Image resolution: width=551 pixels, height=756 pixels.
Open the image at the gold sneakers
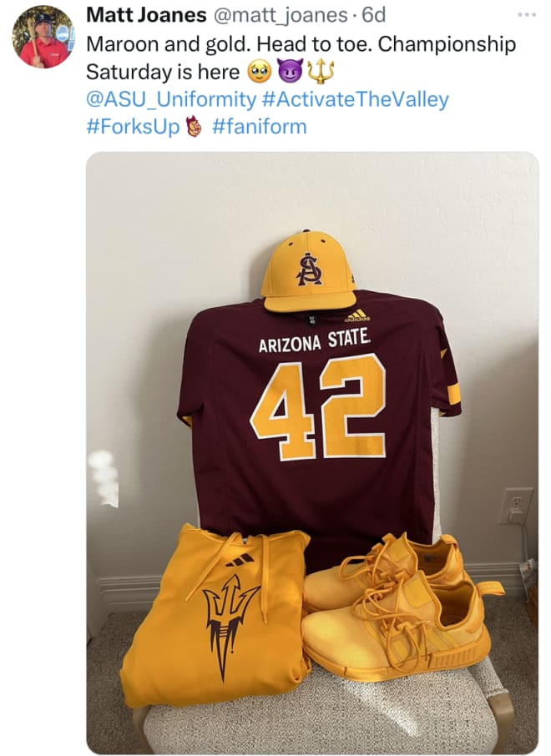pyautogui.click(x=402, y=607)
